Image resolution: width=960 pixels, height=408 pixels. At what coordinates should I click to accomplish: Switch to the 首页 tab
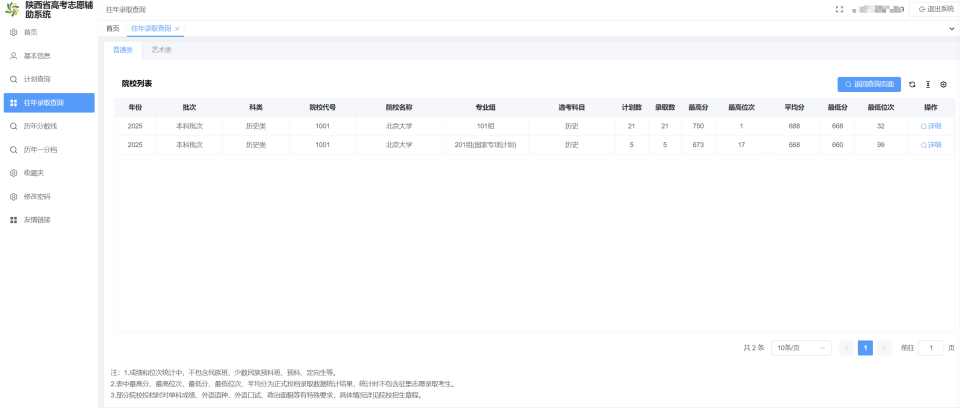(113, 29)
